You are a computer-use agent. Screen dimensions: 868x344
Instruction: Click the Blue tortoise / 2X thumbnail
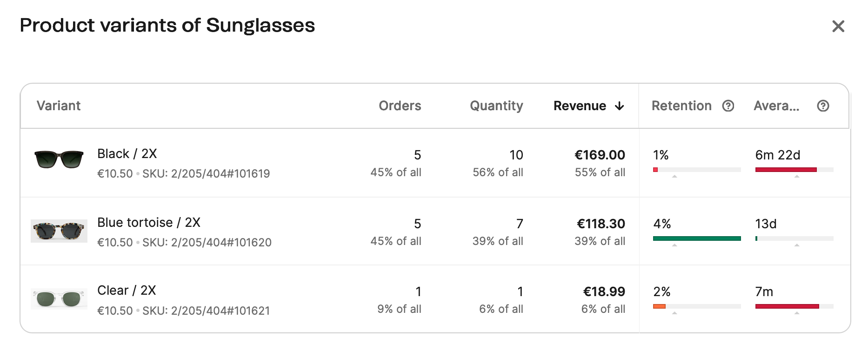[x=59, y=232]
